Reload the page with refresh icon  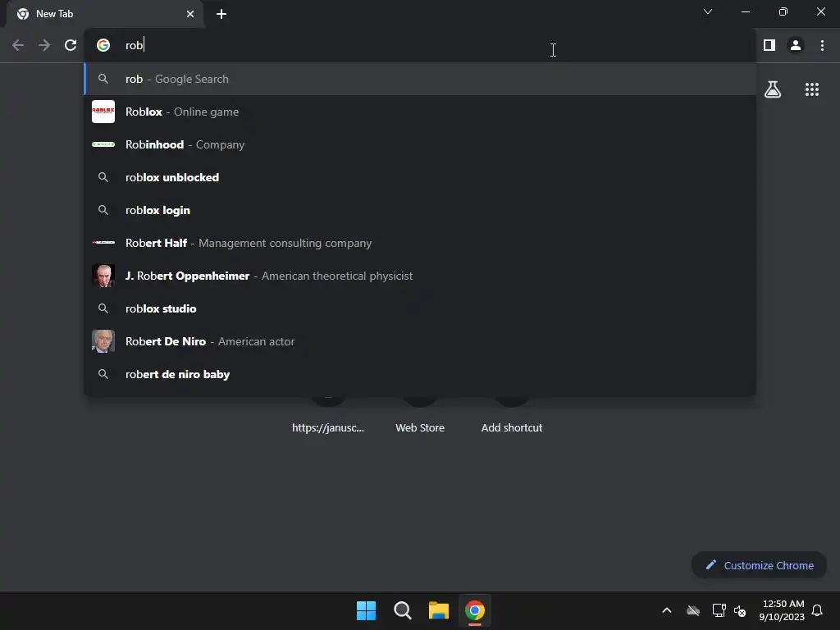[x=71, y=46]
